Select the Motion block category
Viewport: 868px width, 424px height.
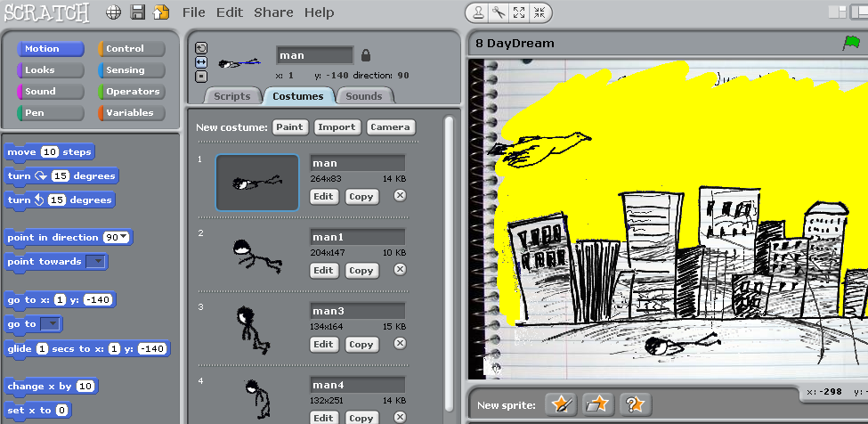pos(51,49)
